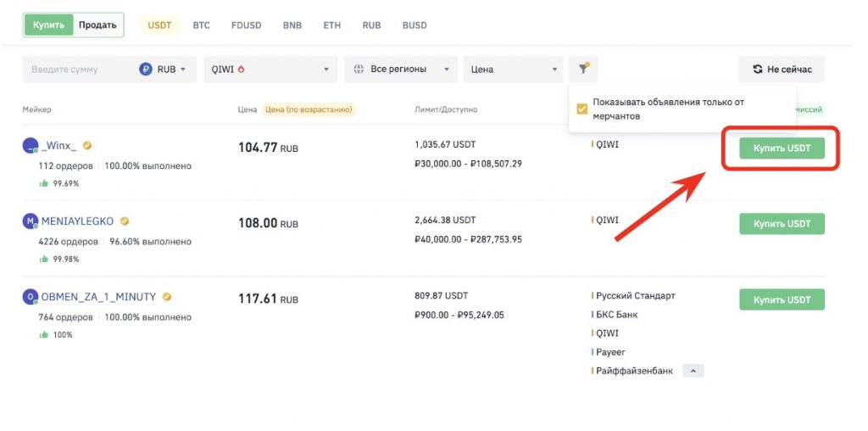Click the 'Райффайзенбанк' payment method

click(634, 371)
